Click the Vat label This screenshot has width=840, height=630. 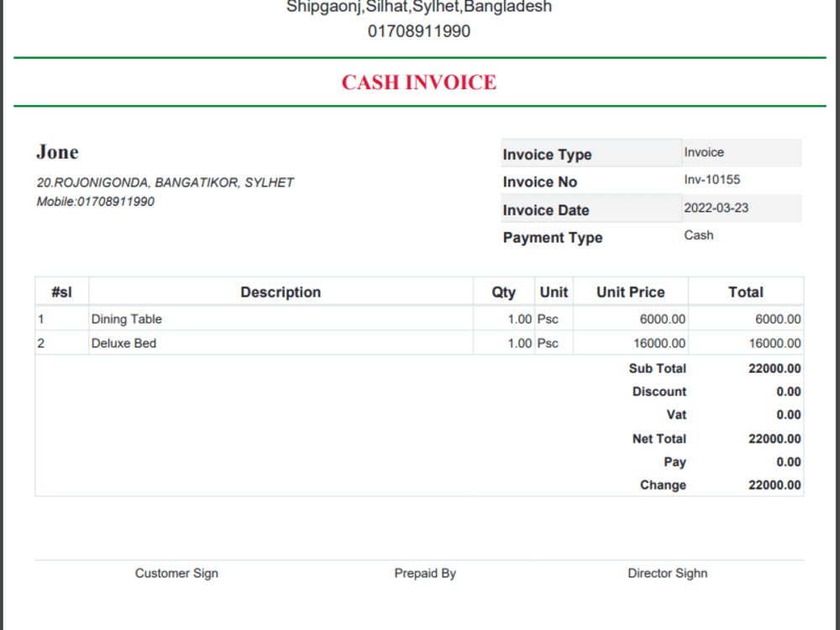(676, 415)
